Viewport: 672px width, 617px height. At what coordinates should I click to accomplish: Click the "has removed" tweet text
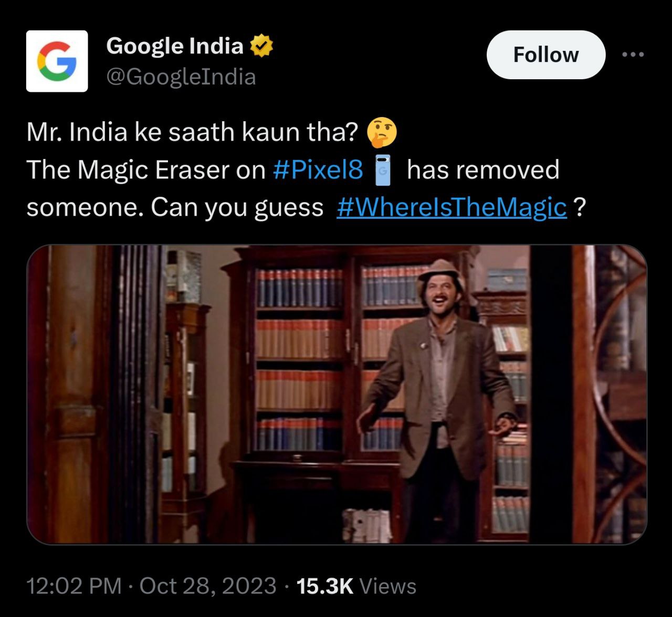point(483,170)
